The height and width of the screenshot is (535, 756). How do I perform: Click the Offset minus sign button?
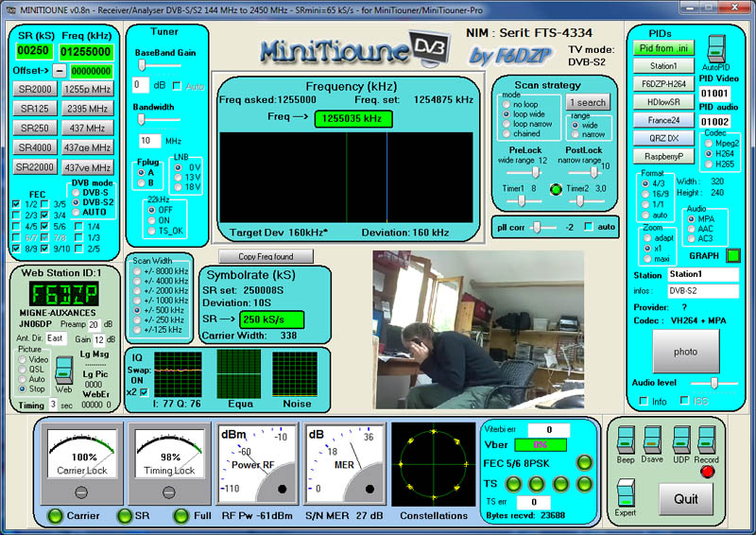(60, 71)
